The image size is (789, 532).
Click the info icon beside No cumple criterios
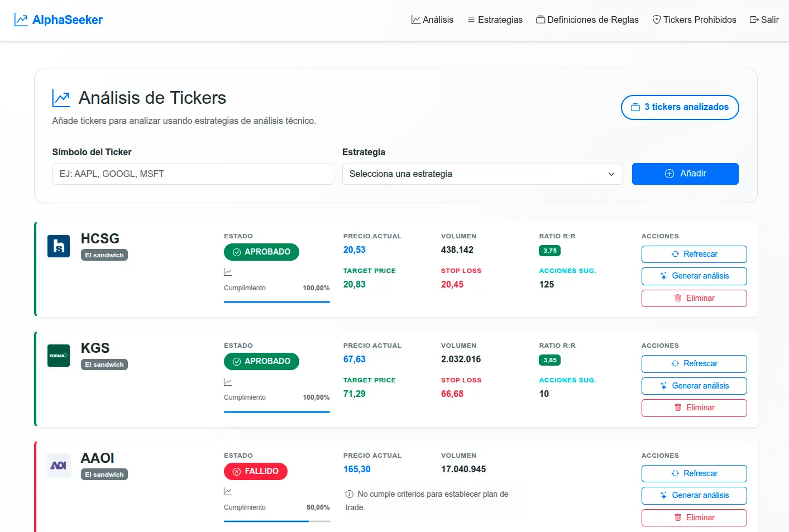(x=350, y=494)
